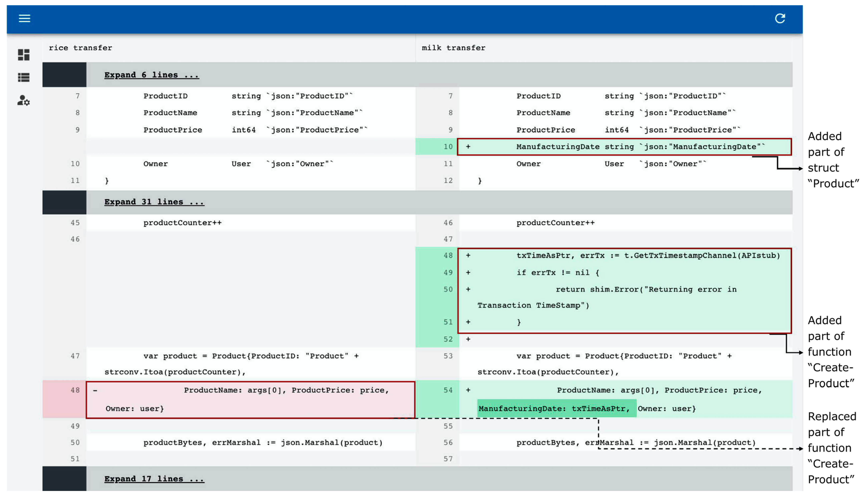Expand 31 hidden lines
Viewport: 868px width, 500px height.
[154, 202]
